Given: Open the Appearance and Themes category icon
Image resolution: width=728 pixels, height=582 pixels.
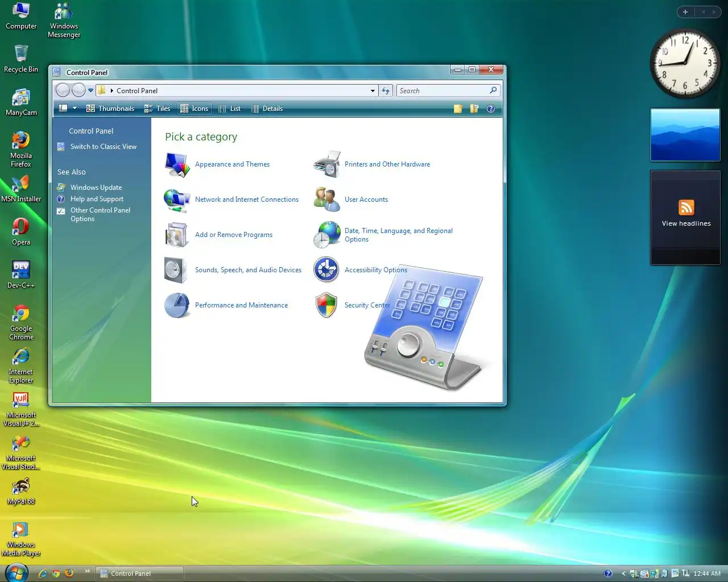Looking at the screenshot, I should point(177,165).
